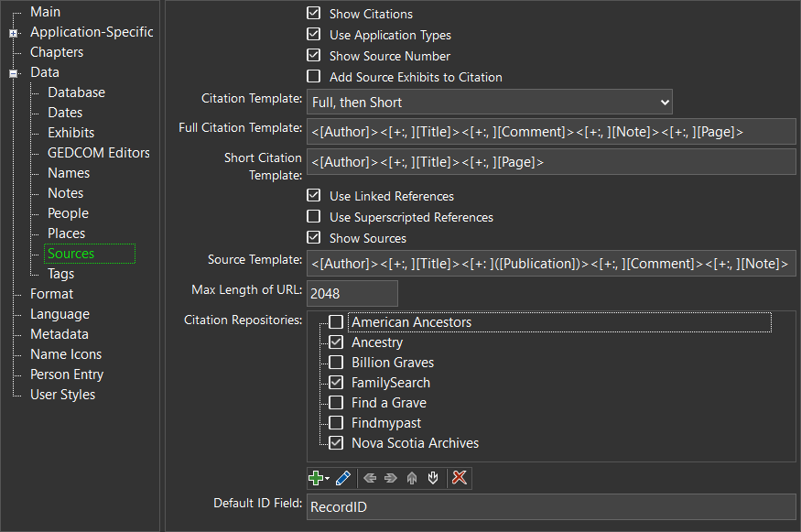Toggle Use Linked References checkbox
The width and height of the screenshot is (801, 532).
[x=314, y=195]
